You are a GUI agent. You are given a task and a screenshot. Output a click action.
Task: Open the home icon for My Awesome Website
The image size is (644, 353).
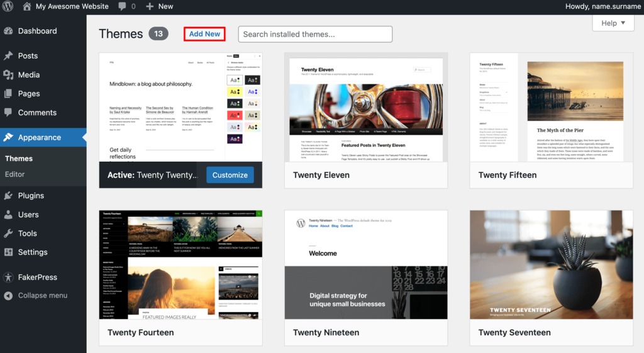(27, 6)
